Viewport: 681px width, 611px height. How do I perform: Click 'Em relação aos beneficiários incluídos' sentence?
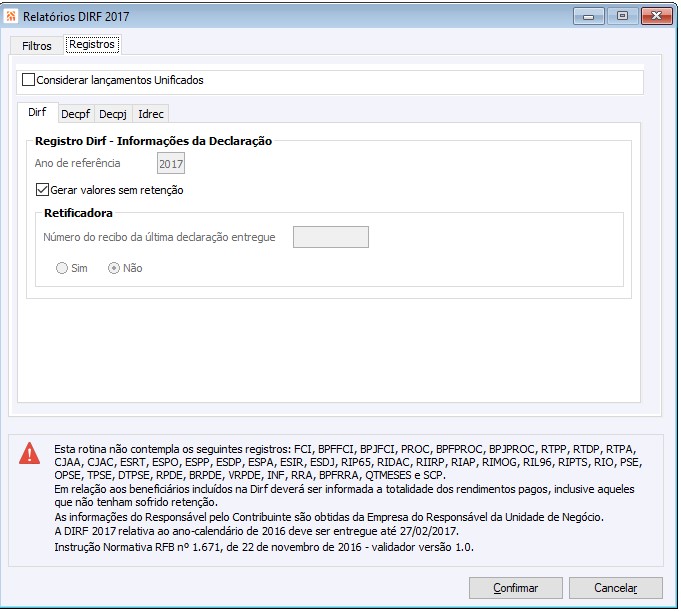tap(344, 495)
